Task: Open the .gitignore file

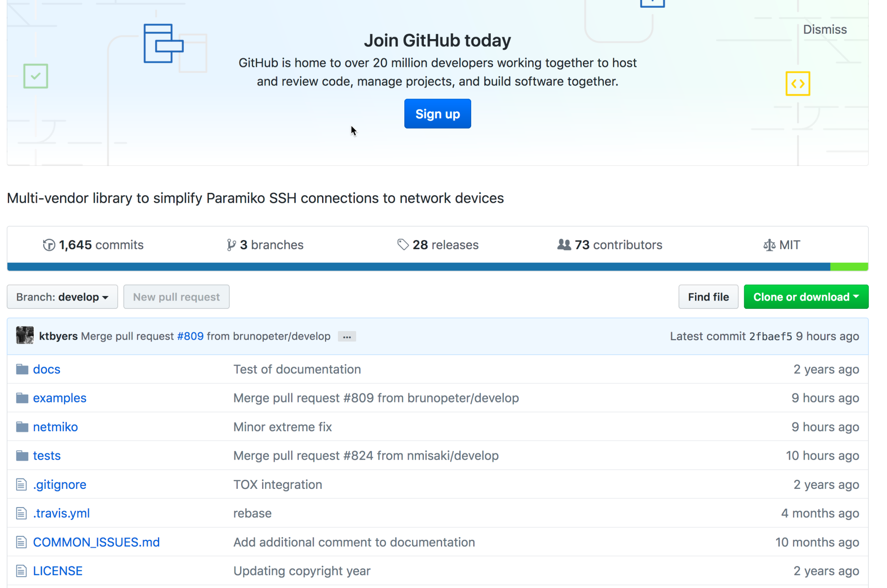Action: [x=60, y=484]
